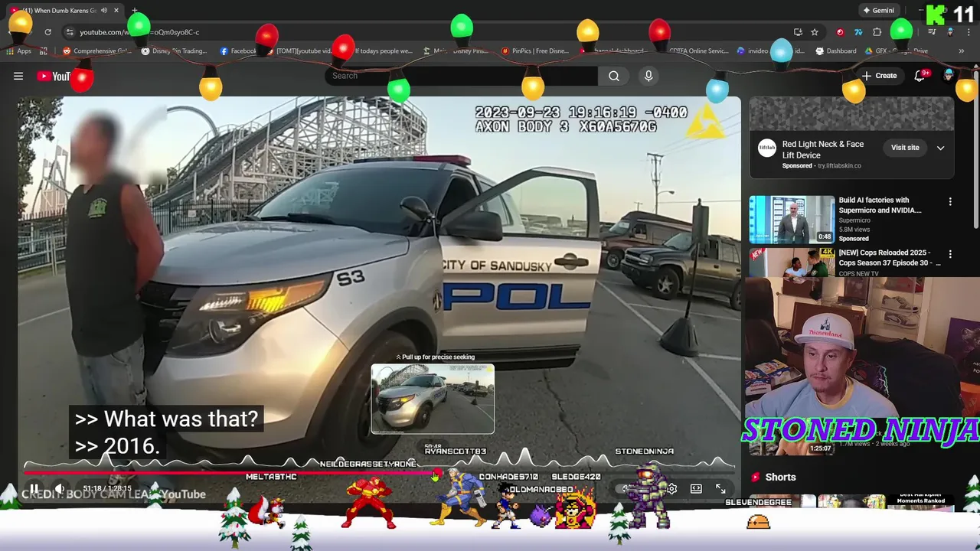Enter fullscreen video mode

pyautogui.click(x=720, y=488)
